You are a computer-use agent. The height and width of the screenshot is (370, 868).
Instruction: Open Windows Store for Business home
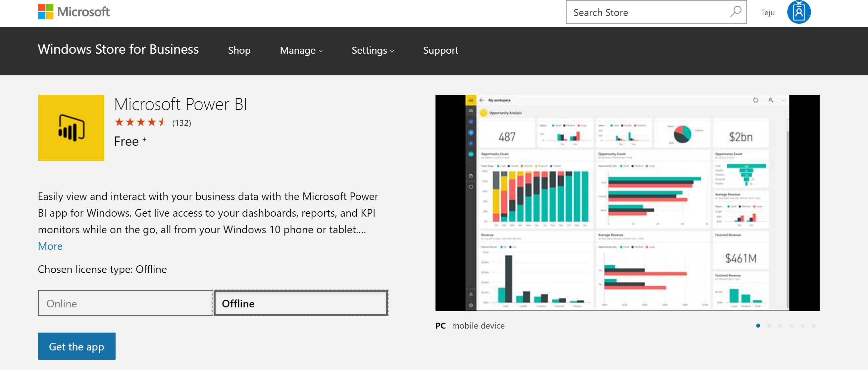(118, 50)
